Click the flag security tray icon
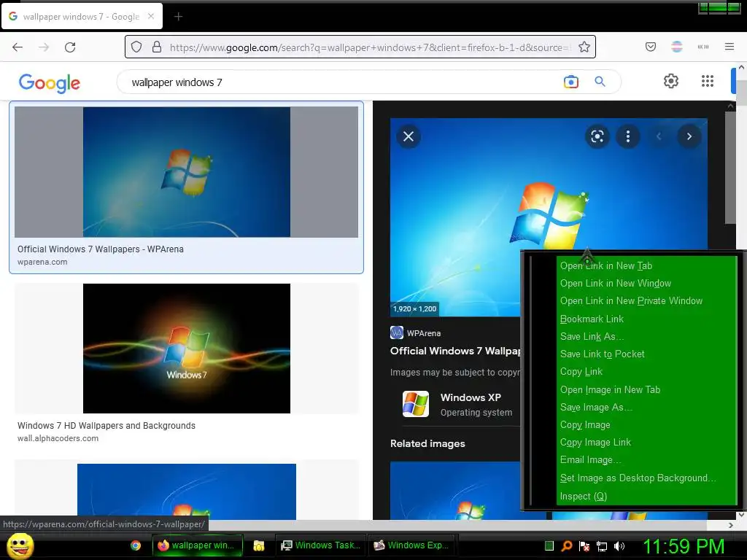Screen dimensions: 747x560 [x=584, y=546]
